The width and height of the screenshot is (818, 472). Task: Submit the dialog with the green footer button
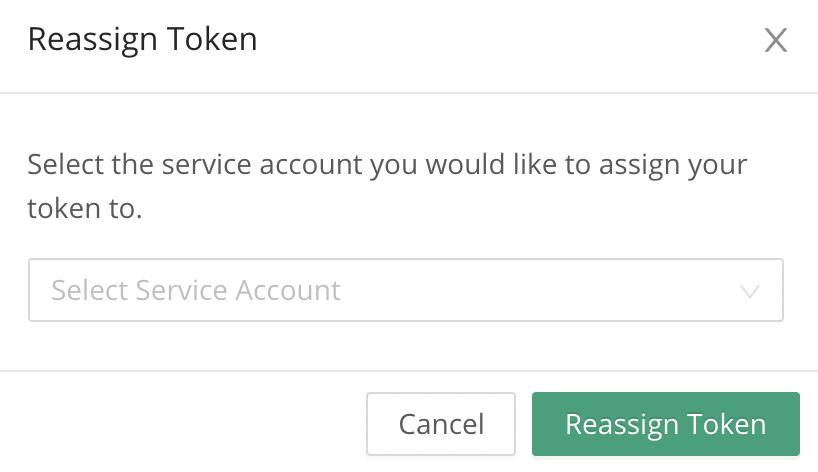coord(665,424)
